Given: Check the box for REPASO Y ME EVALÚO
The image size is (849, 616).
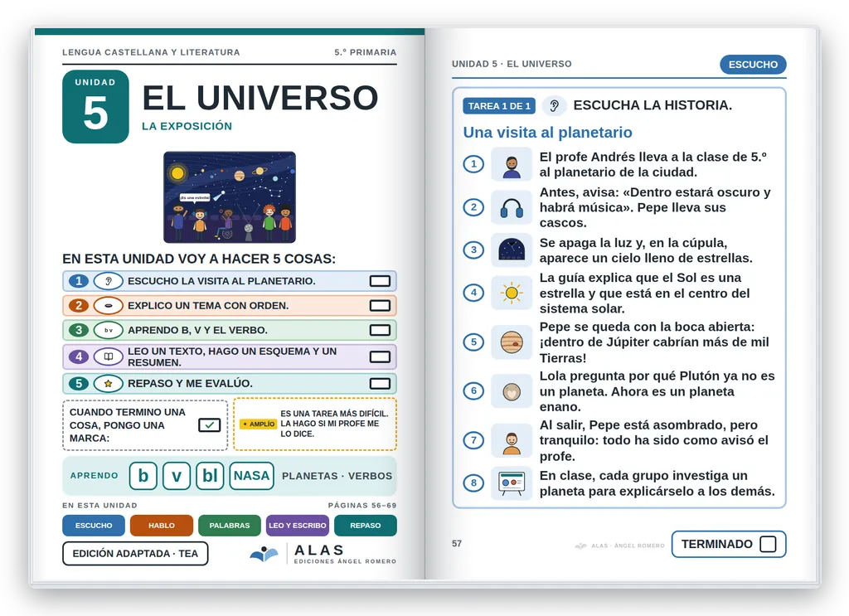Looking at the screenshot, I should click(380, 383).
